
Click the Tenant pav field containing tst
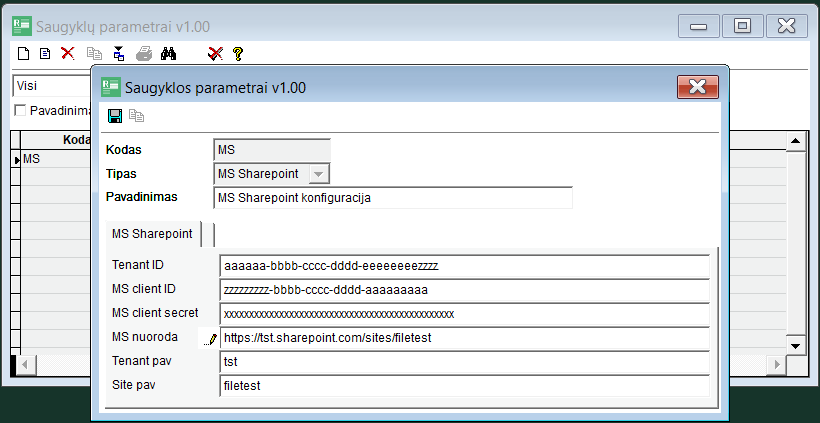(x=464, y=362)
